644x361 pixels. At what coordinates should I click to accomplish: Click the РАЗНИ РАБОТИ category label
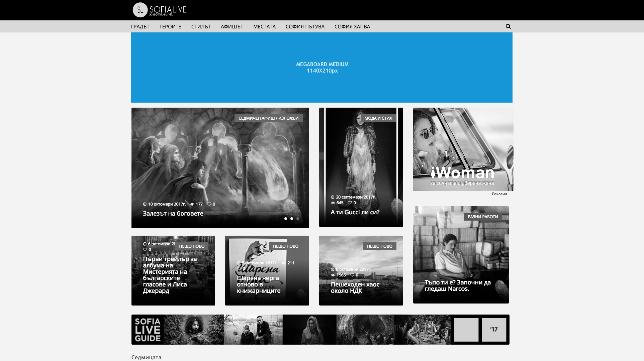[x=482, y=217]
